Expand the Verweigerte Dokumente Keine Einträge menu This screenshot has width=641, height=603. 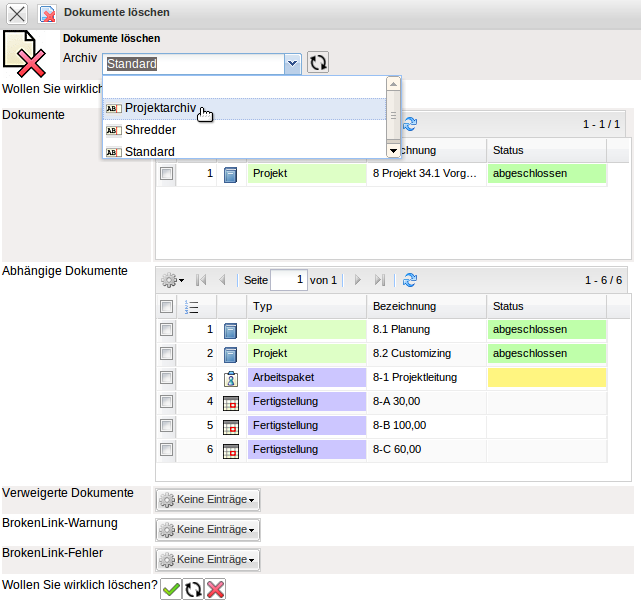208,499
